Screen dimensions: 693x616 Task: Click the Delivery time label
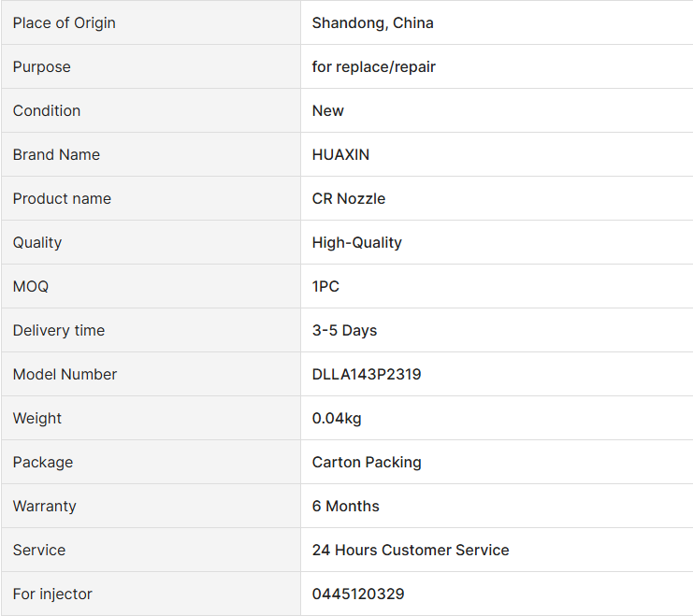(58, 331)
